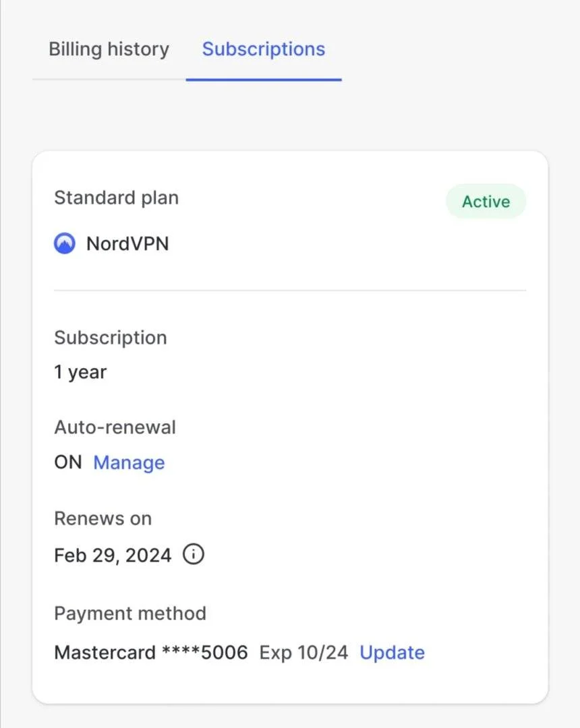Switch to the Billing history tab
The image size is (580, 728).
[109, 49]
